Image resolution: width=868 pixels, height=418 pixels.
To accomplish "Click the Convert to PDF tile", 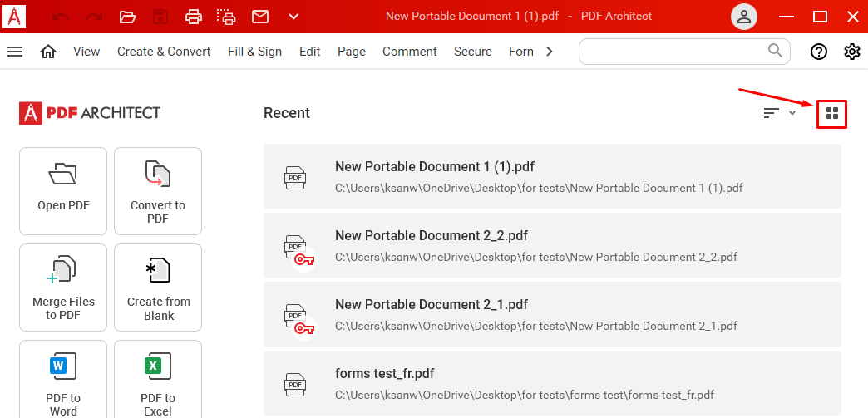I will [x=158, y=191].
